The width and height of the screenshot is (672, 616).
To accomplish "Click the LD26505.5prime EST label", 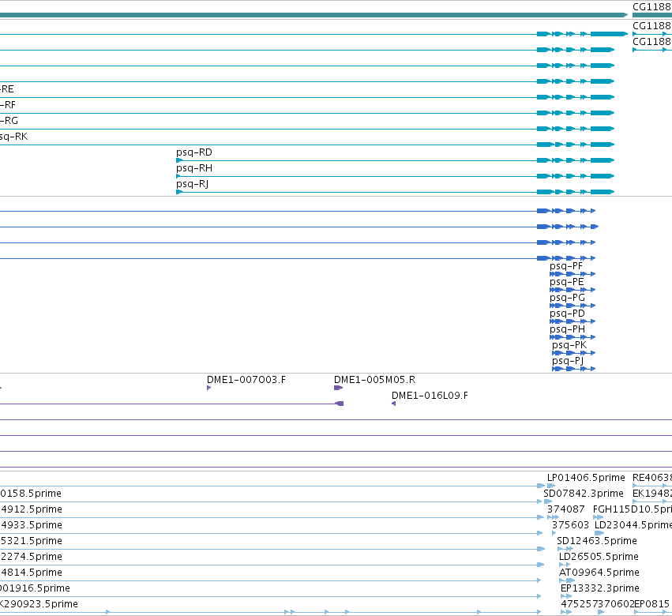I will tap(599, 557).
